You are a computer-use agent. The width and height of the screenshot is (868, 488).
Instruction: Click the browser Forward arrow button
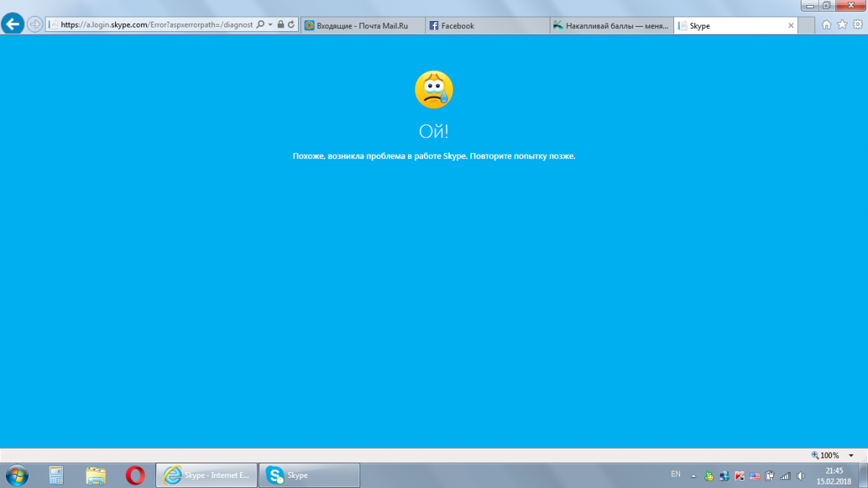tap(34, 25)
